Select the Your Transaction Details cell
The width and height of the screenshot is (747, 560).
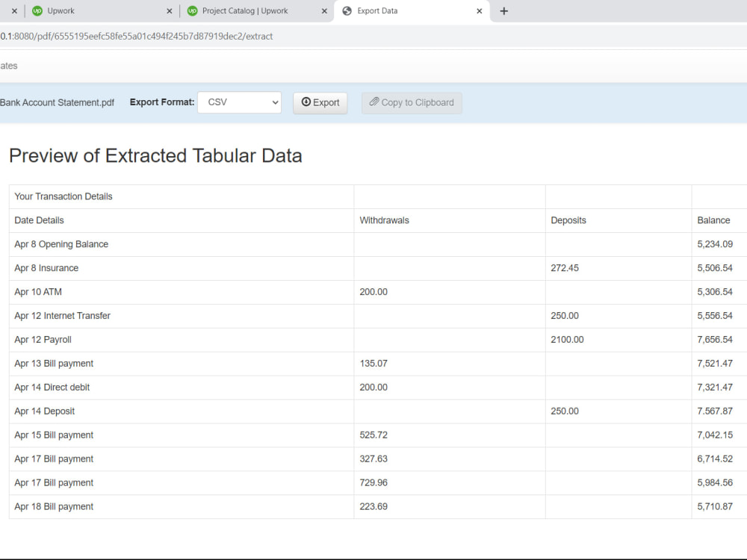tap(182, 196)
